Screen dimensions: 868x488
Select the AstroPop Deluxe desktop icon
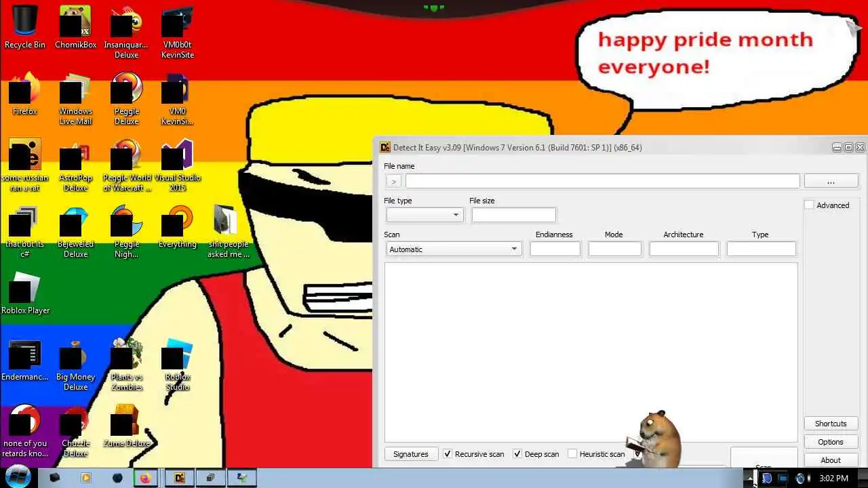(75, 165)
